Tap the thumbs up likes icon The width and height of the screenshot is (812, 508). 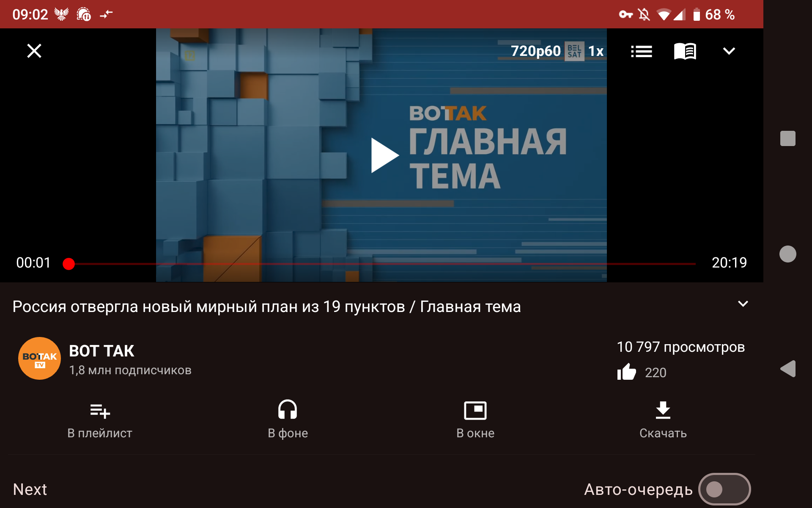626,372
